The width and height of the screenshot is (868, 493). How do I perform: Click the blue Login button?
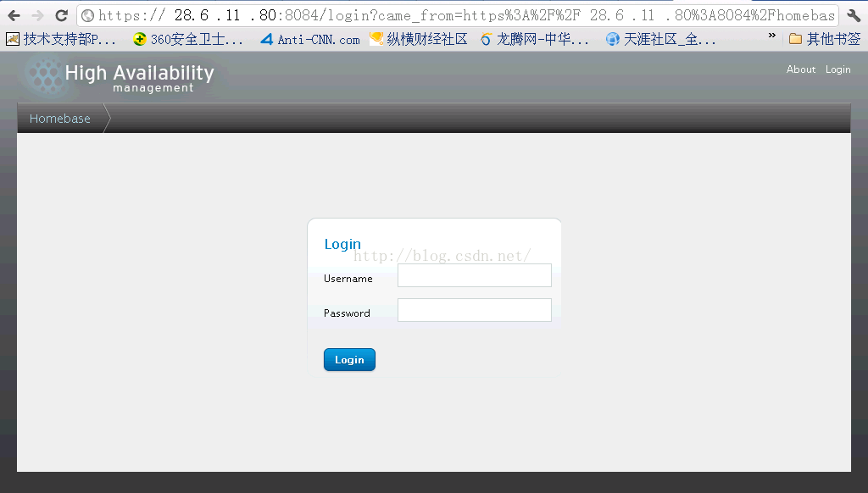coord(349,360)
